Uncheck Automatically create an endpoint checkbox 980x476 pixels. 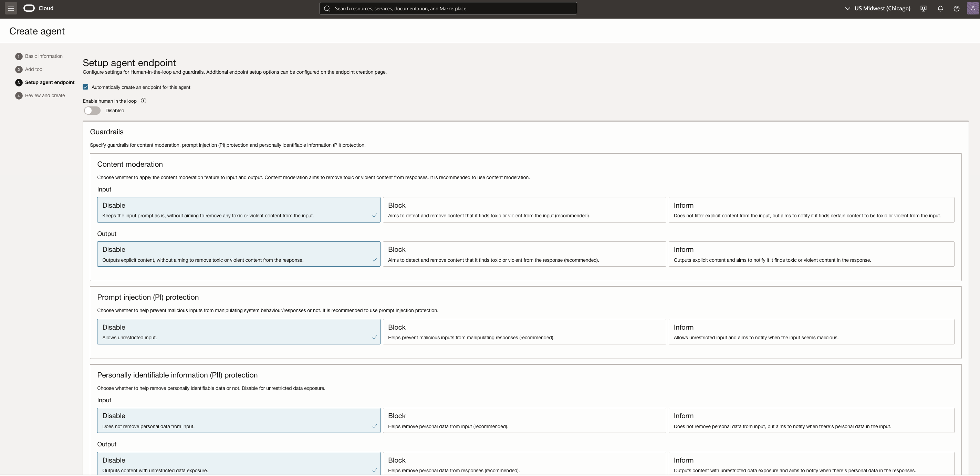pyautogui.click(x=86, y=87)
